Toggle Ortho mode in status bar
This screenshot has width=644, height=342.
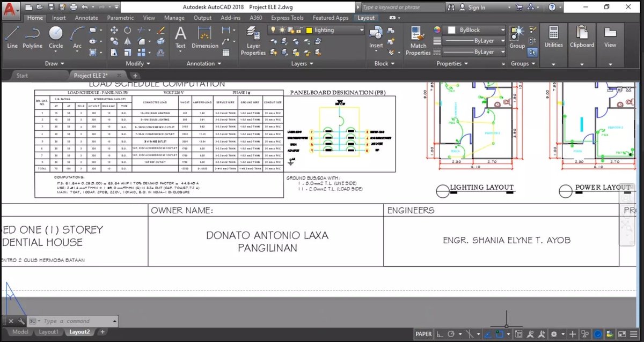[x=440, y=334]
